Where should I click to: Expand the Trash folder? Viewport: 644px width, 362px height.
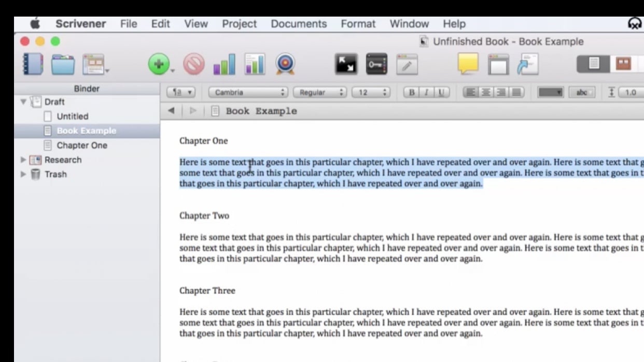(x=23, y=174)
